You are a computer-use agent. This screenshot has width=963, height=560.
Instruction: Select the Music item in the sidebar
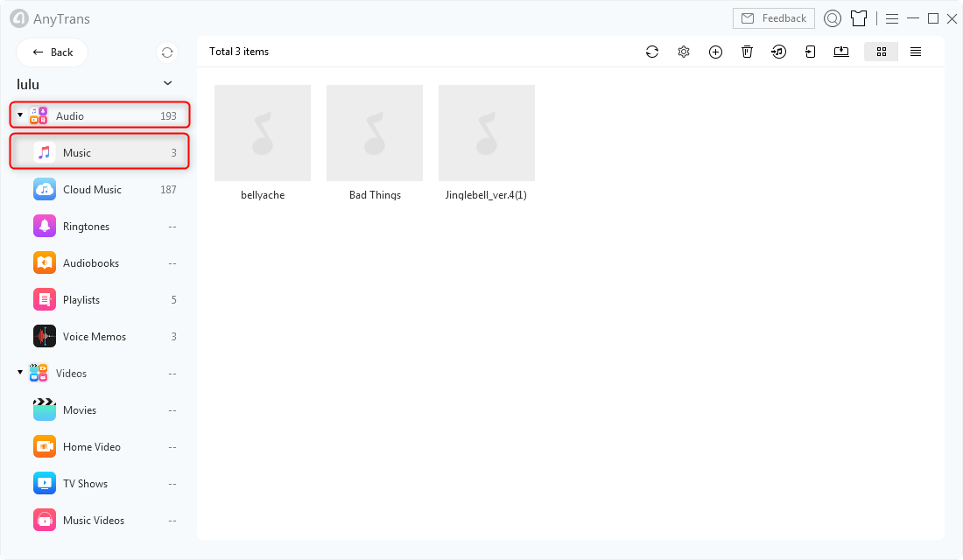coord(100,151)
